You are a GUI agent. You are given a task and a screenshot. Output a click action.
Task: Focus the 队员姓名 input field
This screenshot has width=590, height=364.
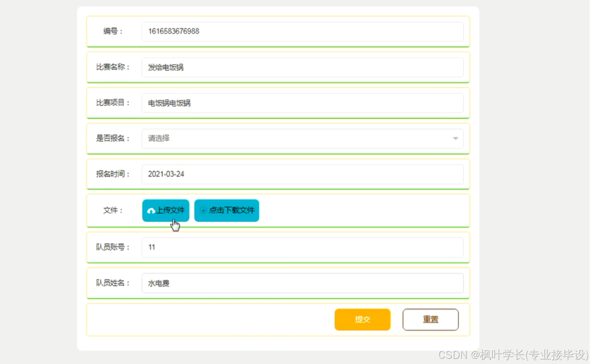[303, 283]
